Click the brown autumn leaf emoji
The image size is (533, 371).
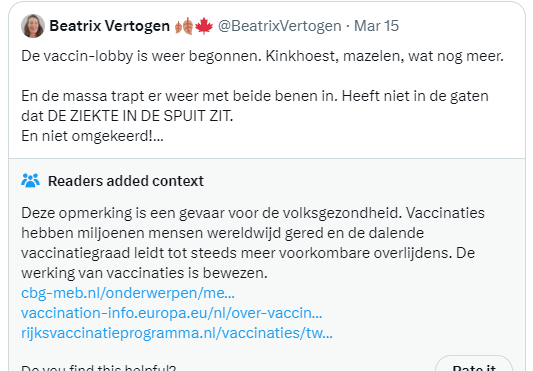point(184,26)
